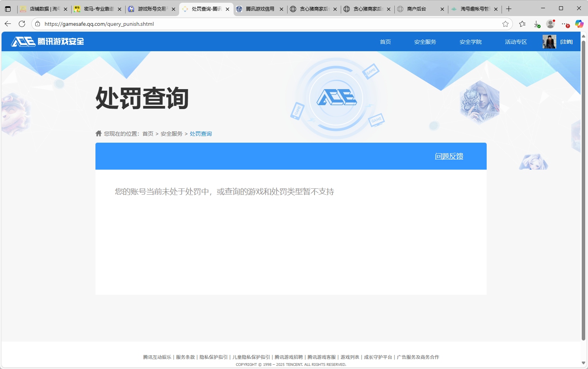Click the 腾讯游戏安全 ACE logo
Screen dimensions: 588x369
(47, 41)
